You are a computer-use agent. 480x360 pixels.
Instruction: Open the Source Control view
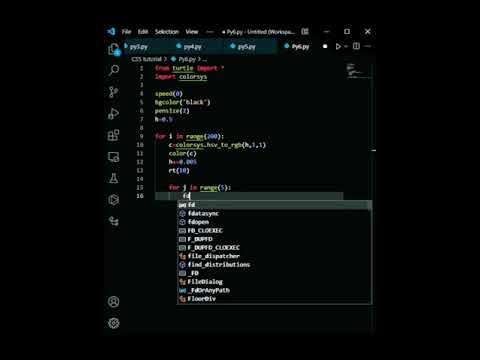click(114, 92)
